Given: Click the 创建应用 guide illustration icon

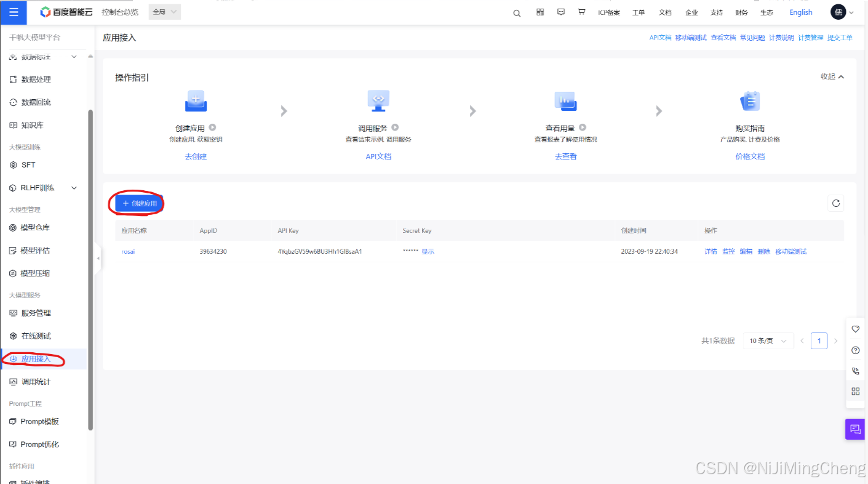Looking at the screenshot, I should (x=196, y=101).
